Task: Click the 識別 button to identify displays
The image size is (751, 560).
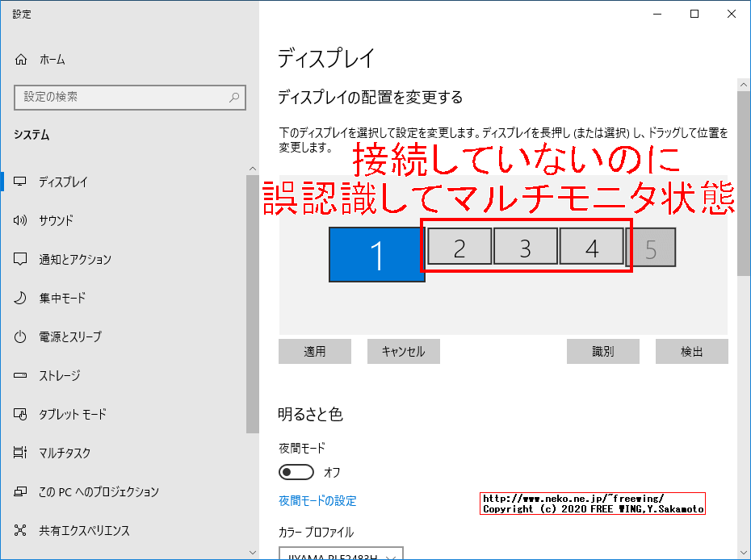Action: tap(603, 351)
